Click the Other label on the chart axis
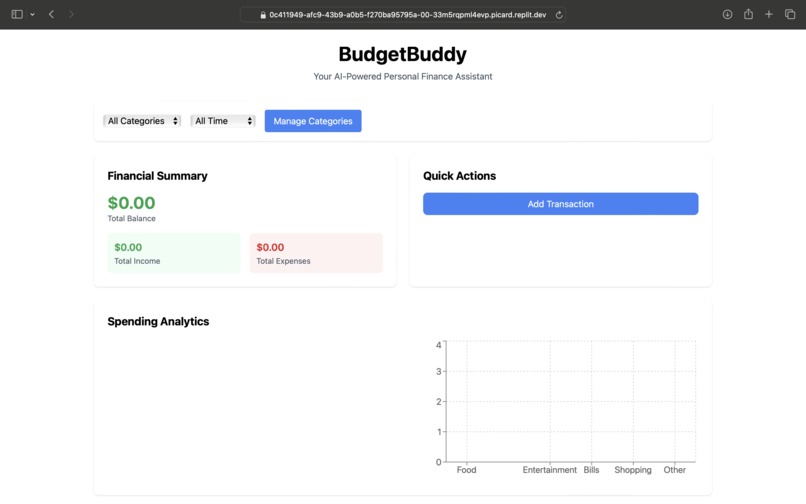Viewport: 806px width, 504px height. (674, 470)
